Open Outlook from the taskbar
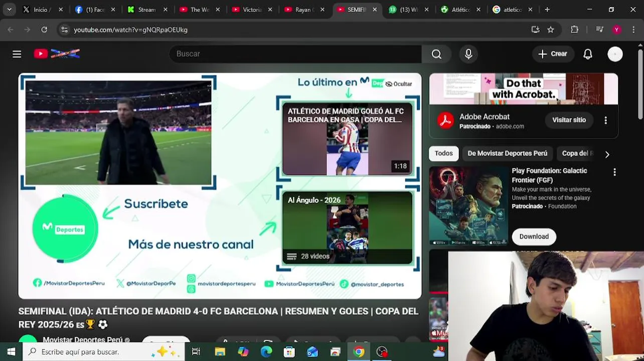Viewport: 644px width, 361px height. [312, 351]
